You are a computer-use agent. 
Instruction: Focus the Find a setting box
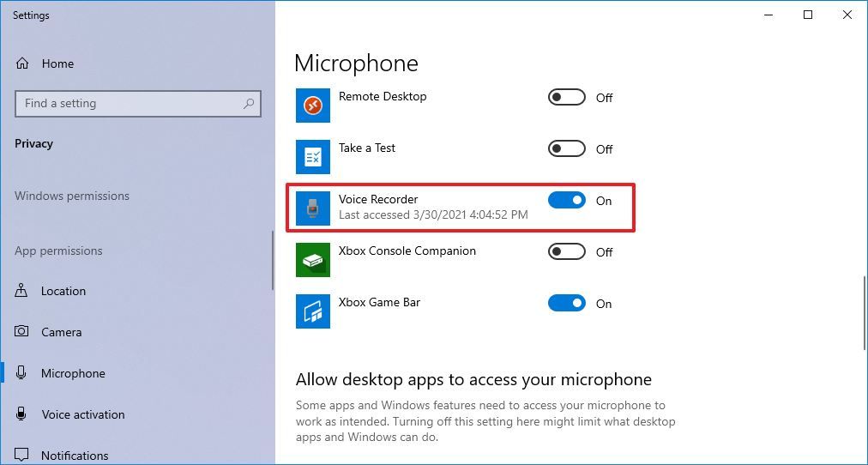tap(138, 104)
